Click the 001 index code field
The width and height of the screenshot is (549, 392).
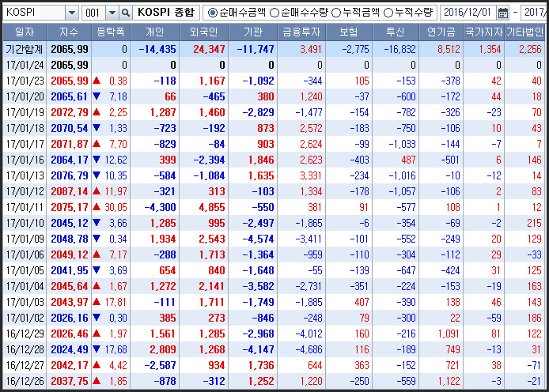[93, 13]
